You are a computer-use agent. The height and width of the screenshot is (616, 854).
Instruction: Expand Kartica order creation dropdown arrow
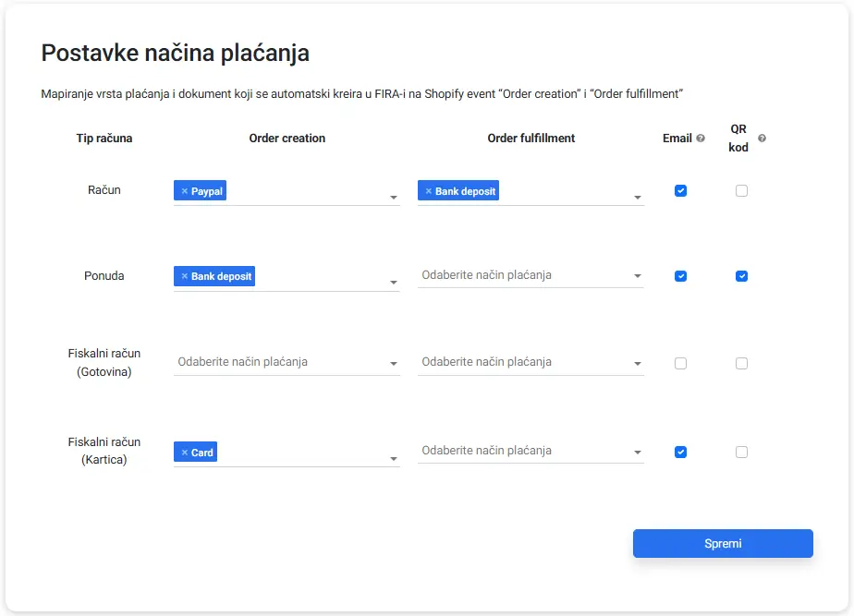pyautogui.click(x=393, y=459)
